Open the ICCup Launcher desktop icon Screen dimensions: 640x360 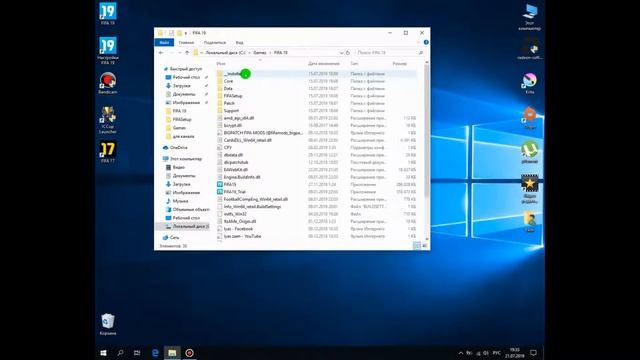pos(108,120)
